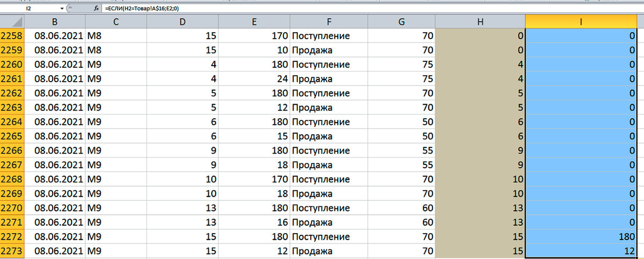This screenshot has height=259, width=644.
Task: Select row header 2273
Action: pos(12,251)
